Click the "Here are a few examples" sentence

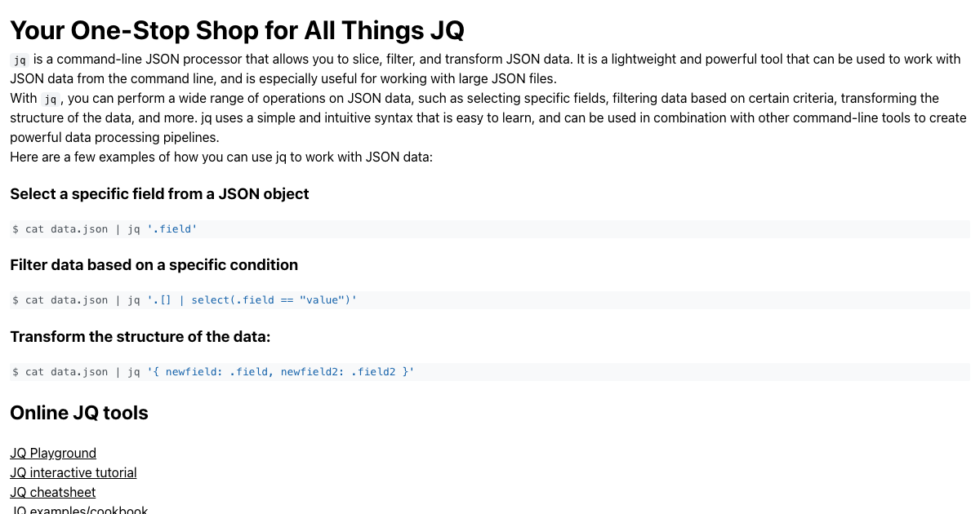pyautogui.click(x=220, y=157)
